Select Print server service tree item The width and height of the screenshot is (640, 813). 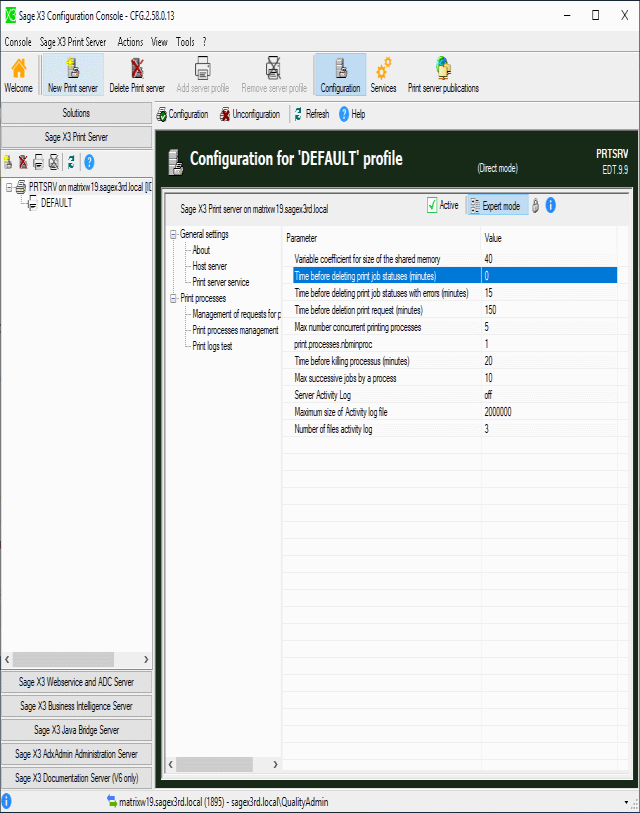pyautogui.click(x=221, y=282)
